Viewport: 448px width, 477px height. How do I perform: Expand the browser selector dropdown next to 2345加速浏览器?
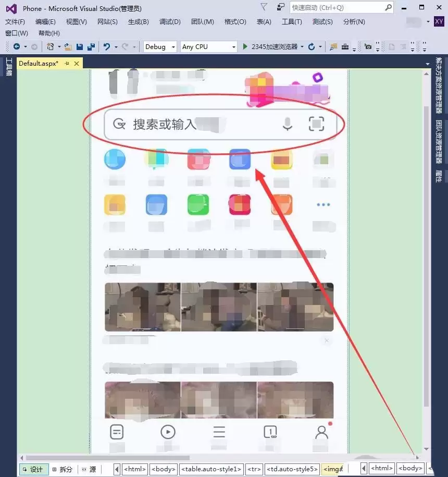coord(302,47)
